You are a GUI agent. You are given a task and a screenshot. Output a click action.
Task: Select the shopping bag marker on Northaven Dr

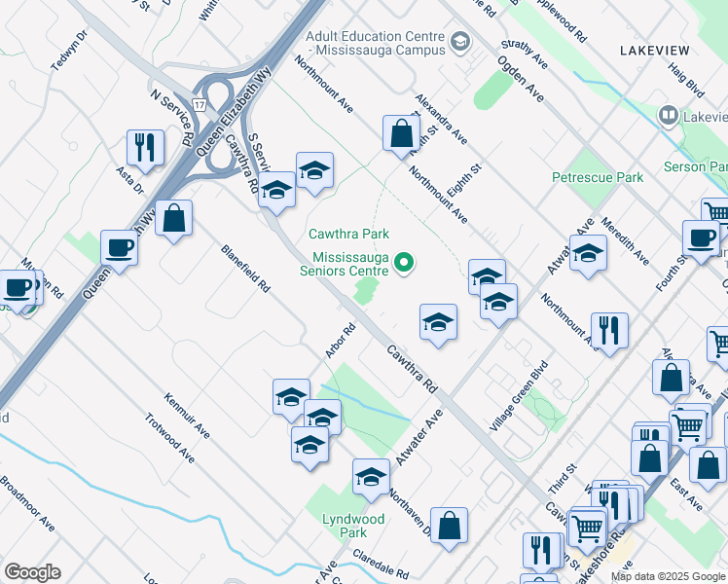point(449,526)
